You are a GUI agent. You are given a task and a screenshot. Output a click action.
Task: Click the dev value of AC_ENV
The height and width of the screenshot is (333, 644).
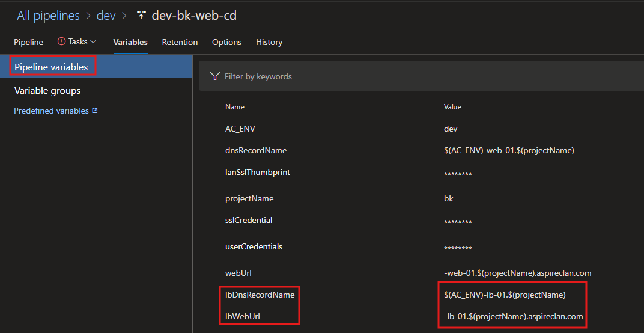pyautogui.click(x=451, y=129)
